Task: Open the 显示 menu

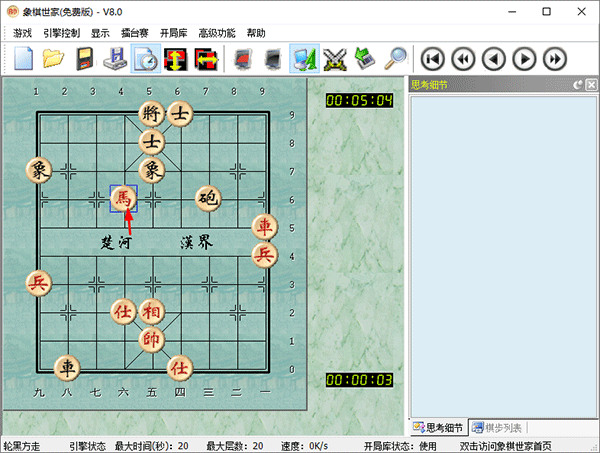Action: click(x=100, y=33)
